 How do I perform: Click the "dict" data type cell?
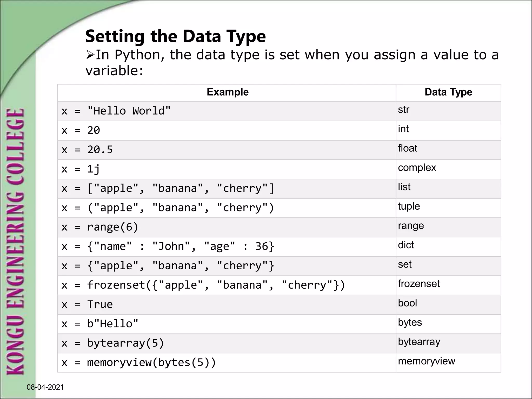[x=406, y=245]
